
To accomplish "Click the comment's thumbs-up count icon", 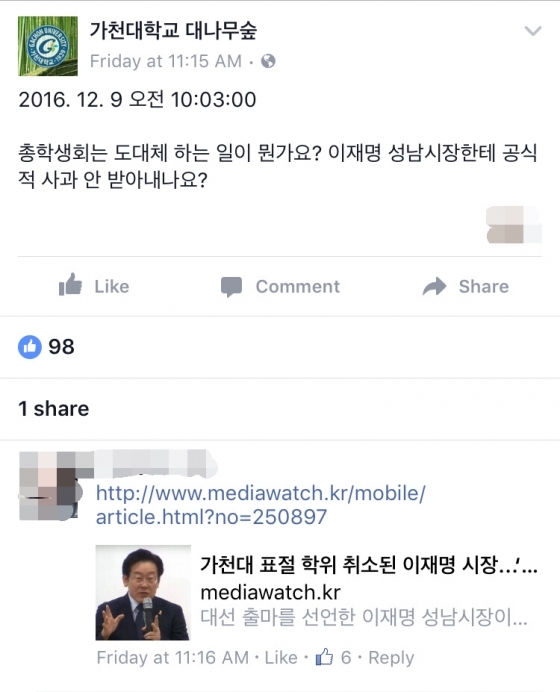I will click(324, 657).
